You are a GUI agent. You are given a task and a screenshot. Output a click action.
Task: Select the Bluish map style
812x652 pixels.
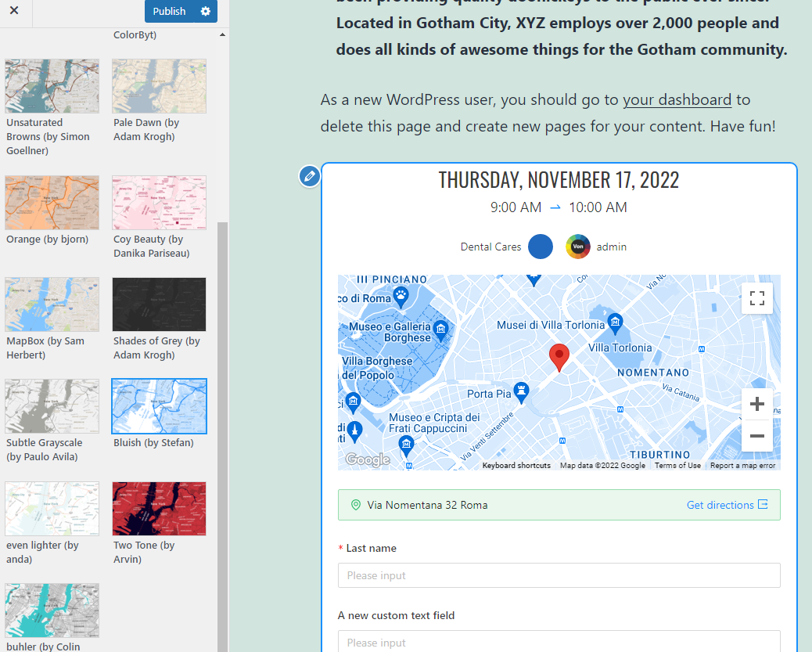(159, 406)
